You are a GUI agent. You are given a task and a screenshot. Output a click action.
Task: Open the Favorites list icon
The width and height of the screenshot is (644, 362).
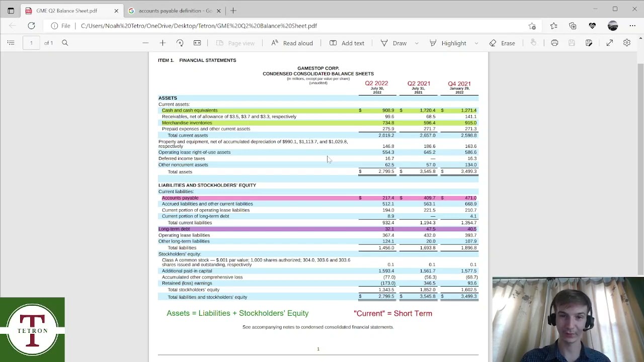553,26
